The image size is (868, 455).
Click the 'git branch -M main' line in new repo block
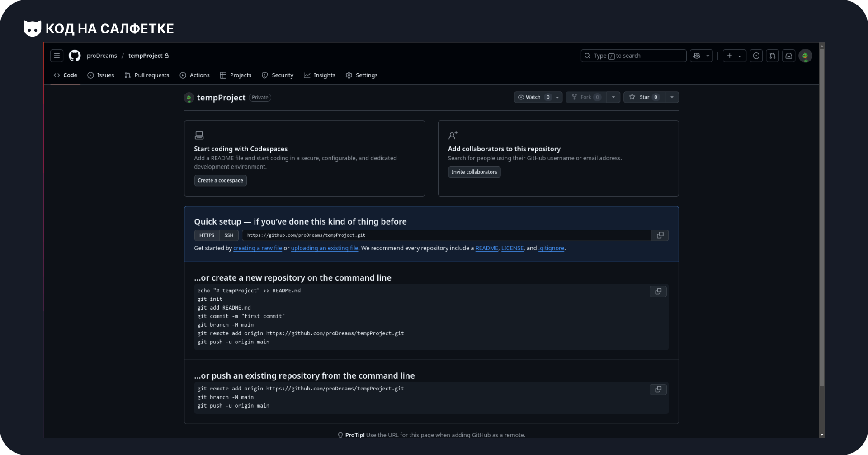226,325
